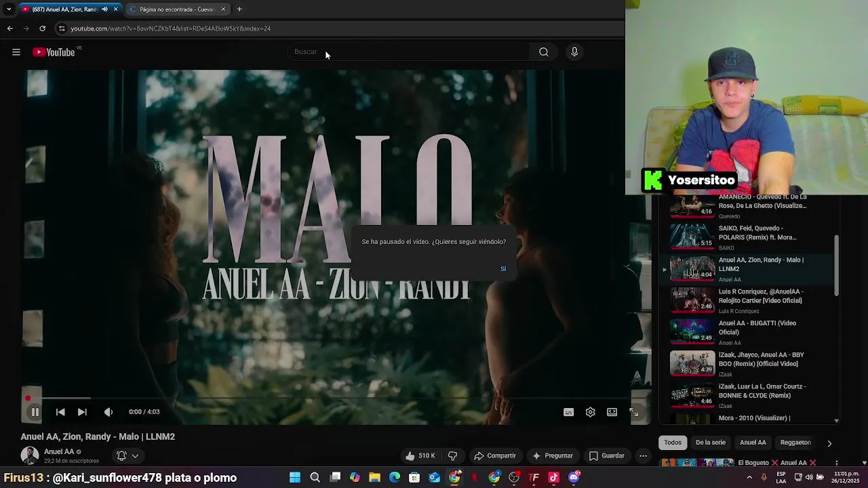Screen dimensions: 868x488
Task: Play BONNIE & CLYDE Remix from playlist
Action: tap(746, 395)
